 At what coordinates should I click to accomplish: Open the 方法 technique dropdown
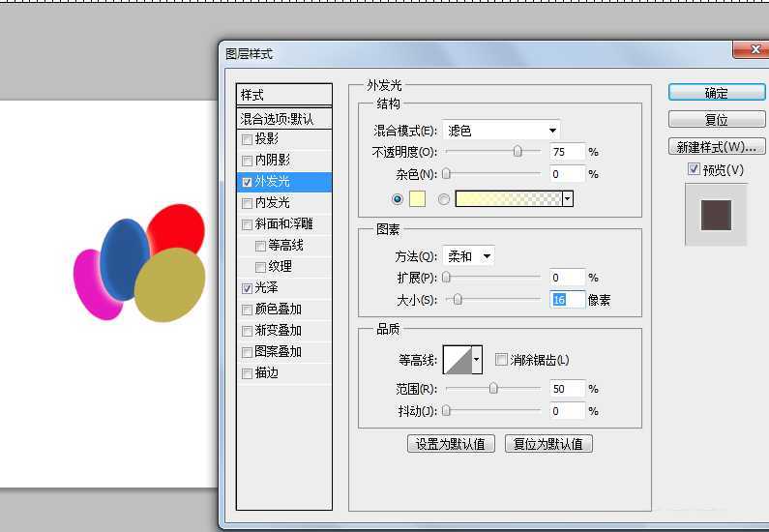point(468,256)
